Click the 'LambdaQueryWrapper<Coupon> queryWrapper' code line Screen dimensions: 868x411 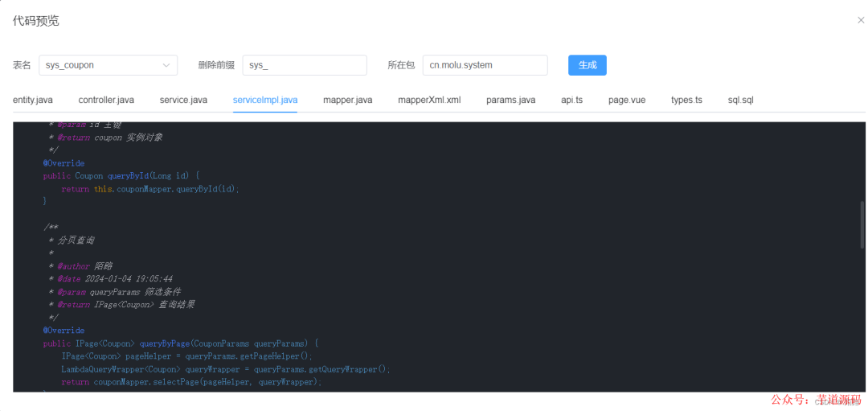[x=226, y=369]
